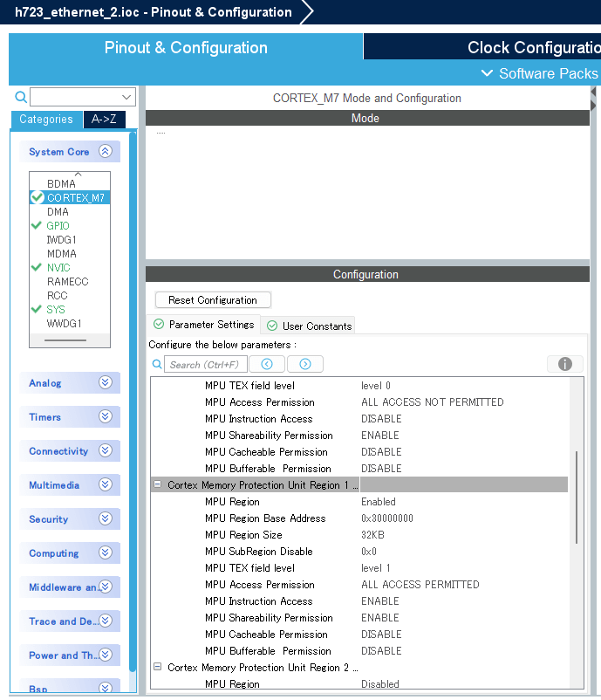The height and width of the screenshot is (700, 601).
Task: Click the magnifier icon beside category search
Action: 21,97
